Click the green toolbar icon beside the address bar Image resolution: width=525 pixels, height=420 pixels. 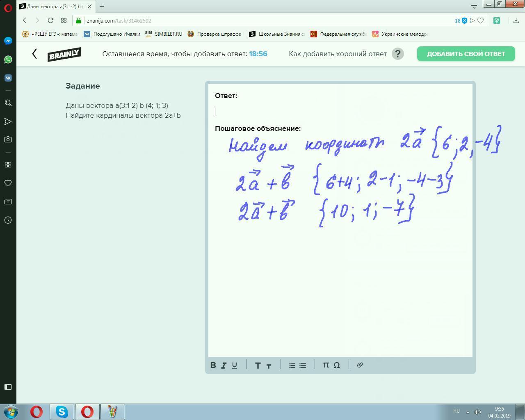tap(497, 21)
